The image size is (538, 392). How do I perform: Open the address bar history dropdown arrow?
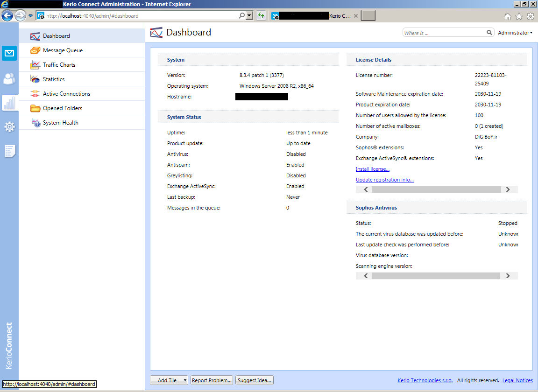click(x=250, y=15)
